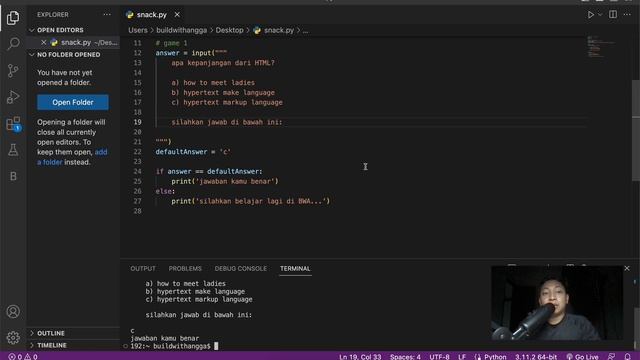
Task: Close the terminal panel
Action: pyautogui.click(x=627, y=268)
